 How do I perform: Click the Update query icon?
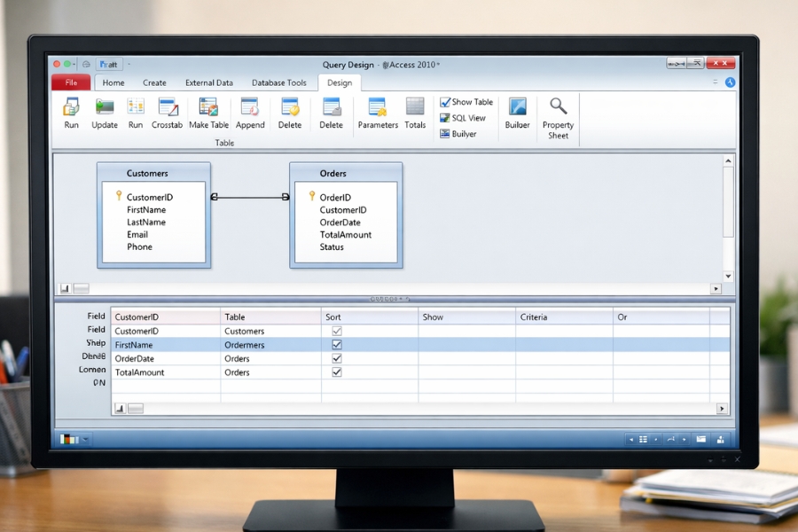(105, 107)
